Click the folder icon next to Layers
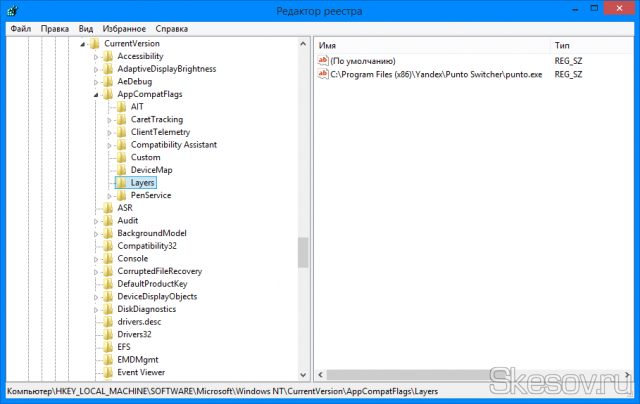 [121, 183]
